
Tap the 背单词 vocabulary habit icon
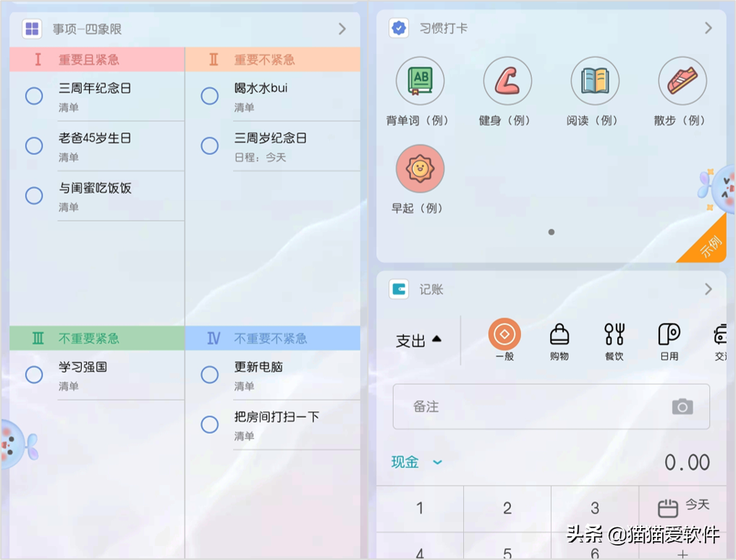pyautogui.click(x=420, y=81)
